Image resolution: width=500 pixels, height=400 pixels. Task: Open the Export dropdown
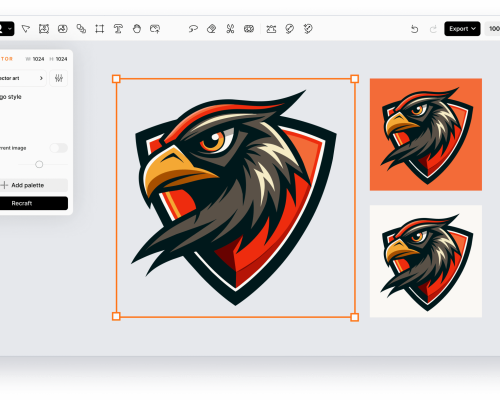(x=462, y=29)
